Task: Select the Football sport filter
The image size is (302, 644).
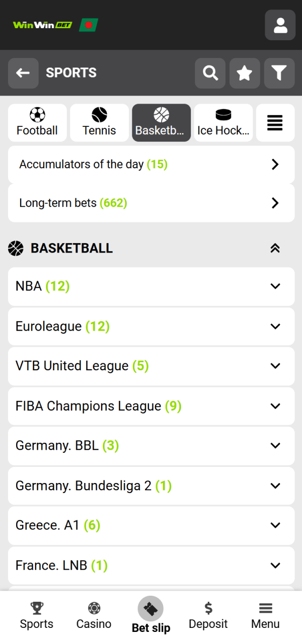Action: (37, 122)
